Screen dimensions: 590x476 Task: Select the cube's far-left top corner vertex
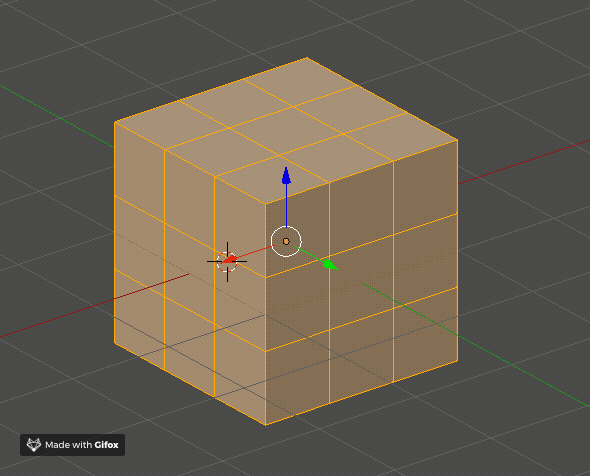(114, 122)
